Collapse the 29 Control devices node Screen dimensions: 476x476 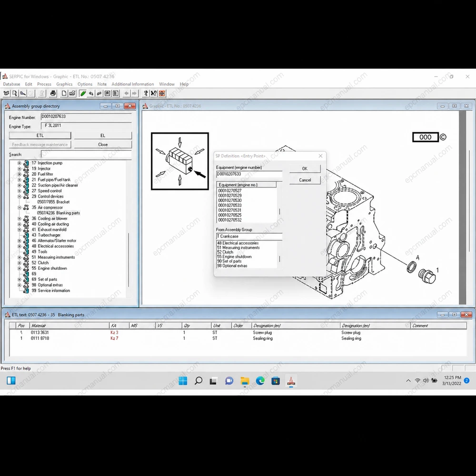20,197
